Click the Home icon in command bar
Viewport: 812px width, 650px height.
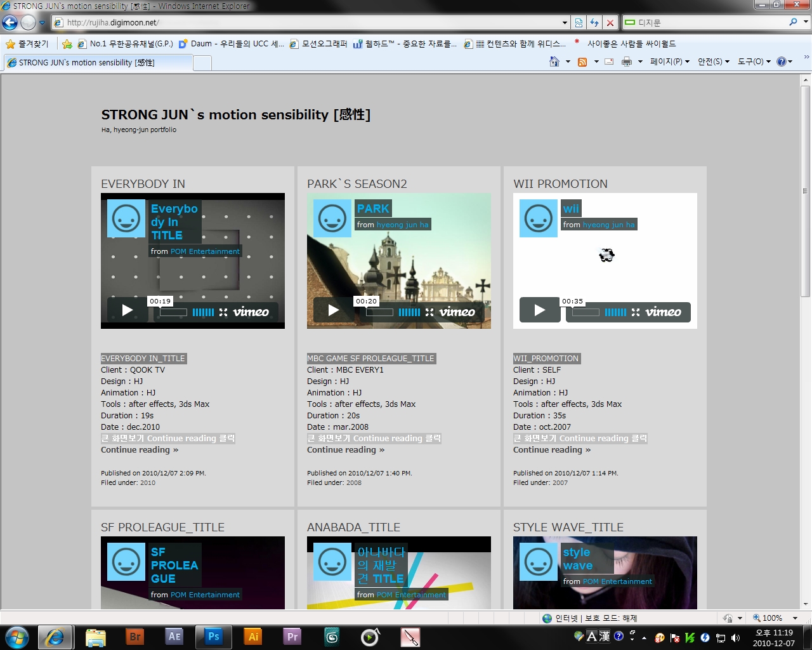coord(554,62)
